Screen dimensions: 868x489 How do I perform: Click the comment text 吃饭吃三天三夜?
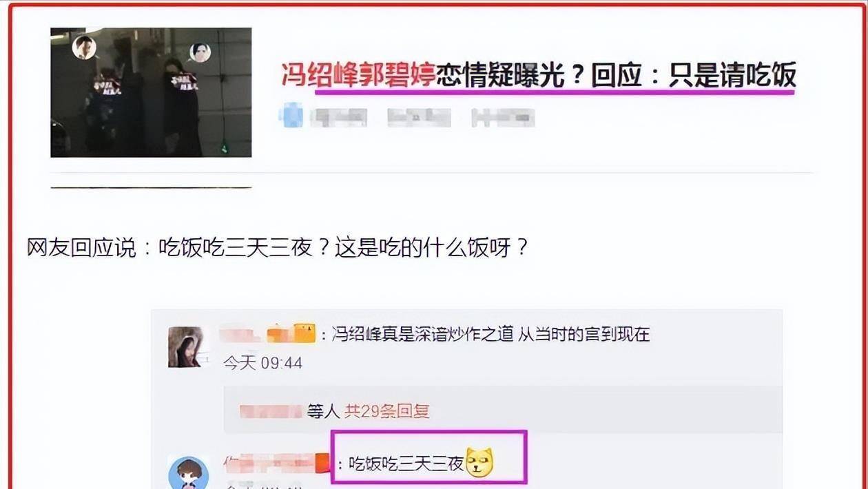click(x=406, y=463)
